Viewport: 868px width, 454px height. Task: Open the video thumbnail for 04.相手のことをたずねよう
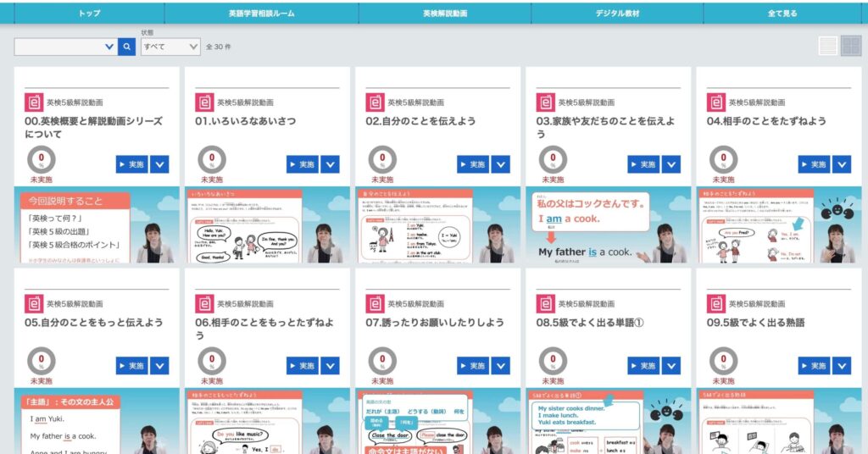pyautogui.click(x=778, y=225)
